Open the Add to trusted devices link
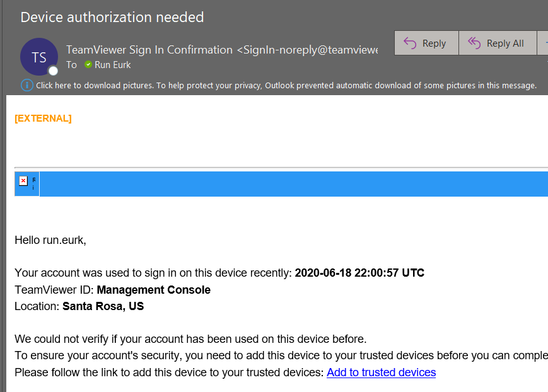The height and width of the screenshot is (392, 548). tap(381, 372)
